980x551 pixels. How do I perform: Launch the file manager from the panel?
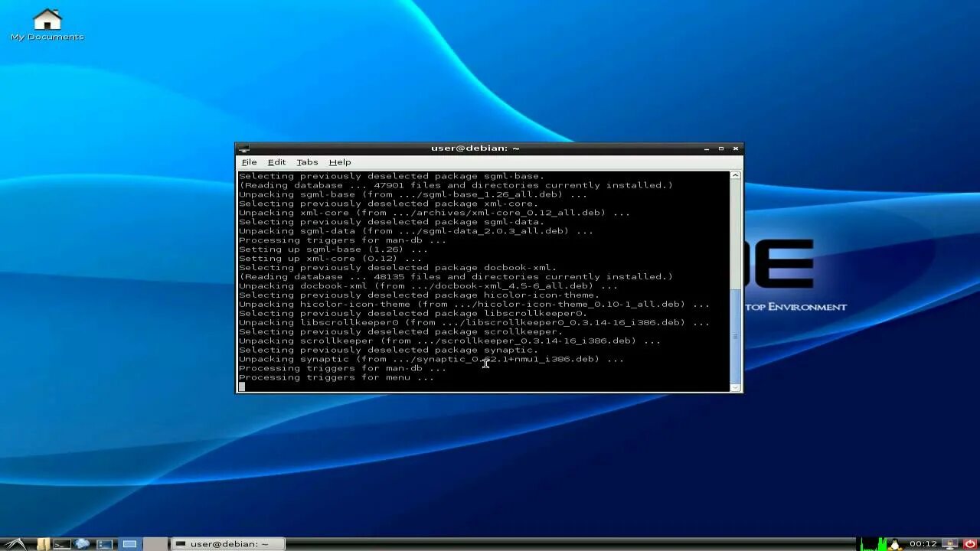(x=44, y=544)
